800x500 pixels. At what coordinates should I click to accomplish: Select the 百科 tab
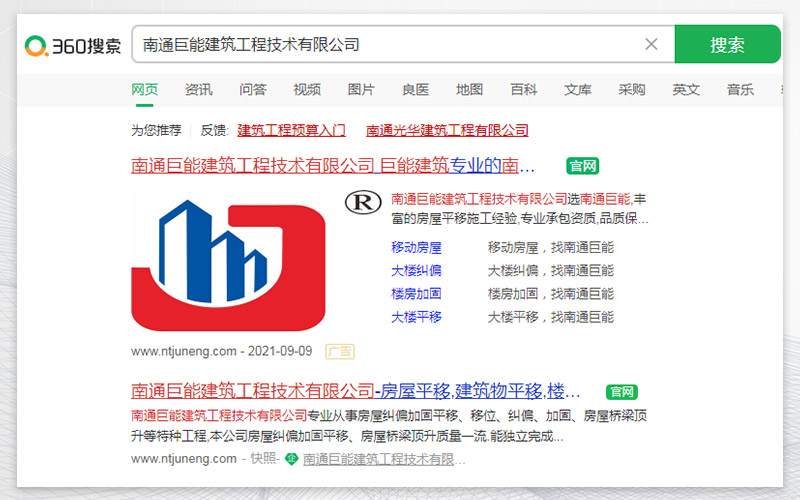(x=523, y=90)
